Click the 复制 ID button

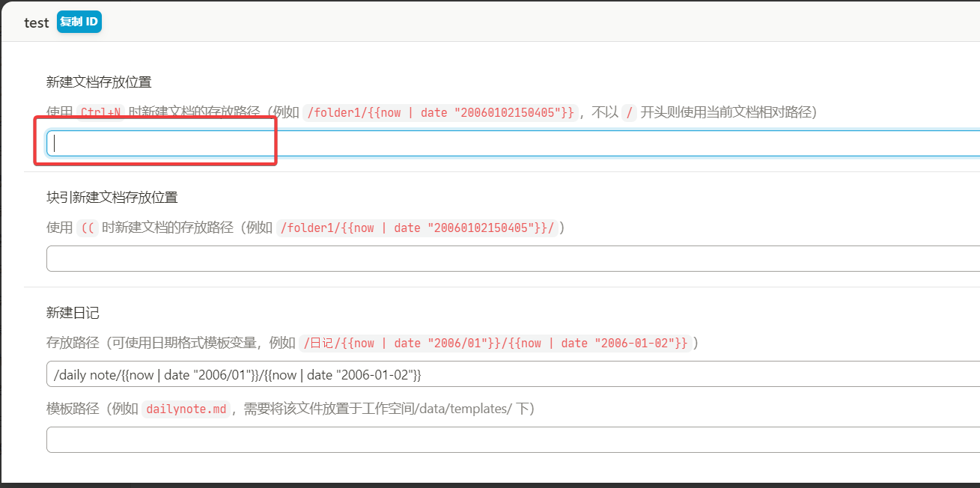[79, 22]
